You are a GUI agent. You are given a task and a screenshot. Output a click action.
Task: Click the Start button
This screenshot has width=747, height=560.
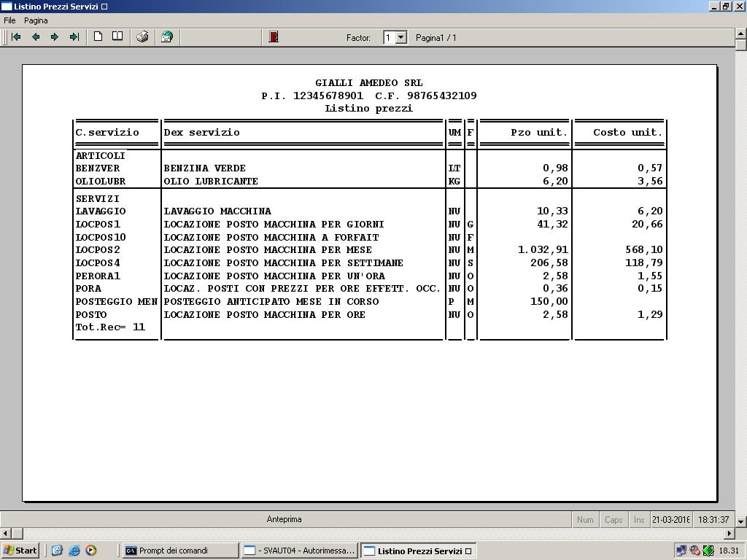click(x=20, y=551)
